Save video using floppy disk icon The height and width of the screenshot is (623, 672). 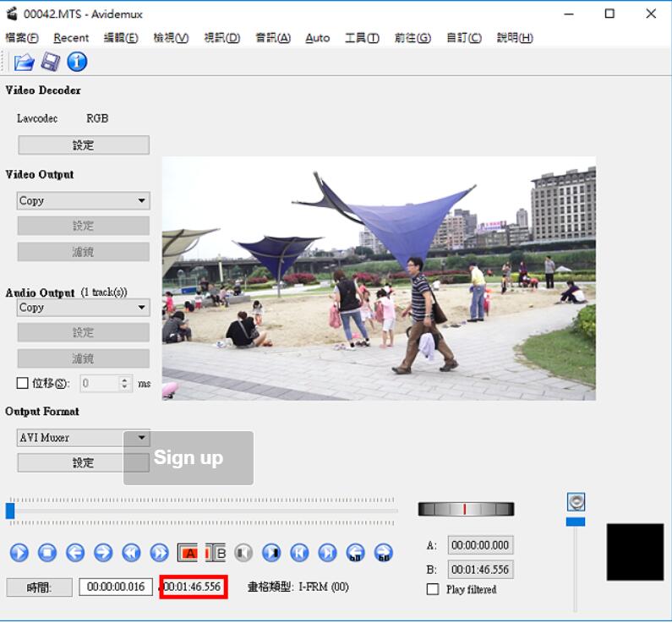point(50,62)
